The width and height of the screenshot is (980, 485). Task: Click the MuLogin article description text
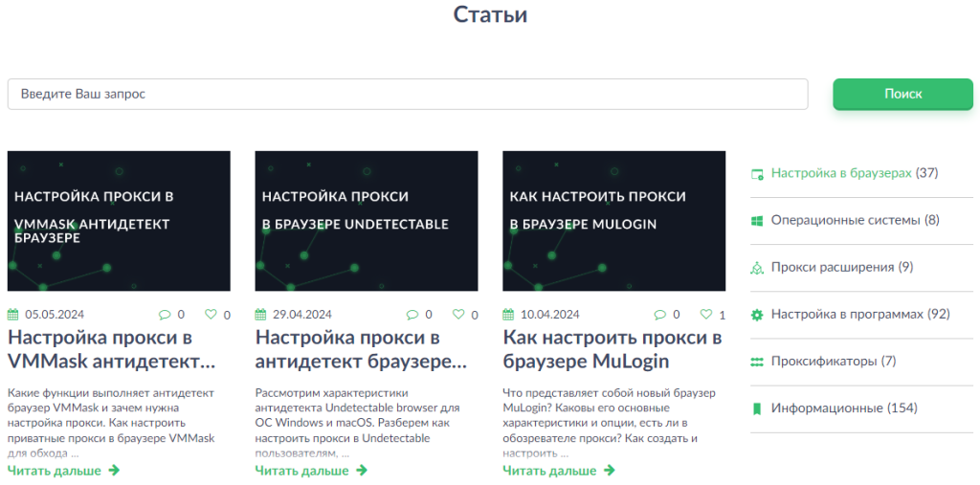point(610,423)
